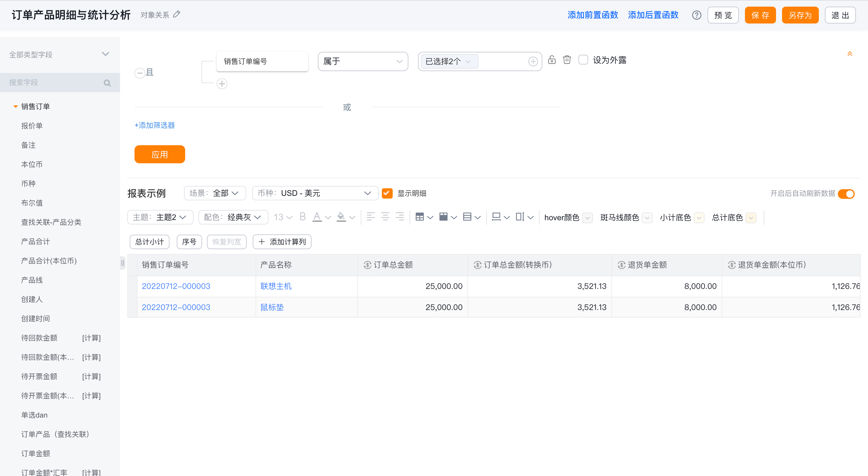Image resolution: width=868 pixels, height=476 pixels.
Task: Select the center align icon
Action: [385, 217]
